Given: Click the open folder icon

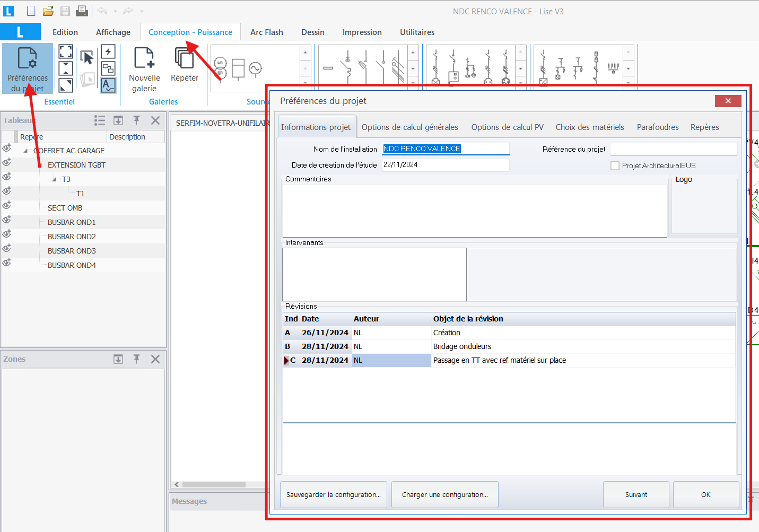Looking at the screenshot, I should click(48, 11).
